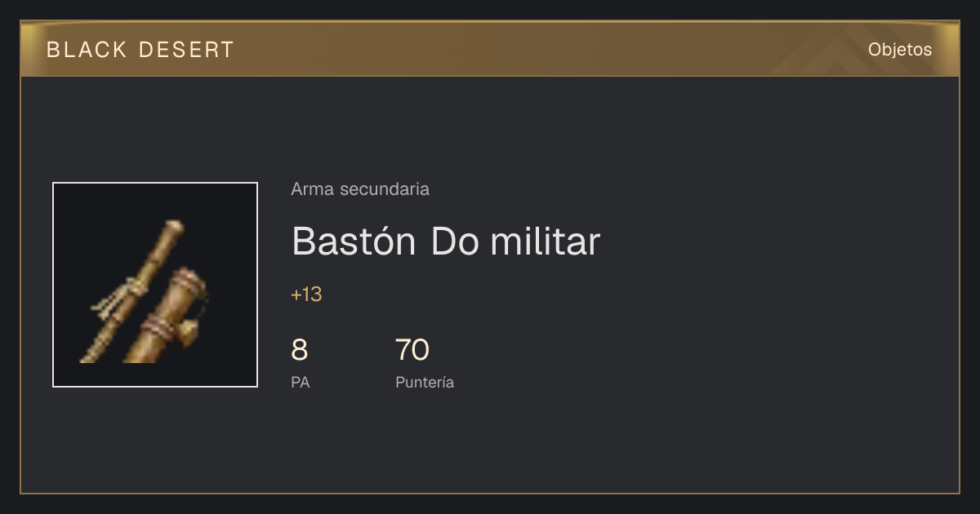
Task: Click the PA stat label
Action: [x=301, y=382]
